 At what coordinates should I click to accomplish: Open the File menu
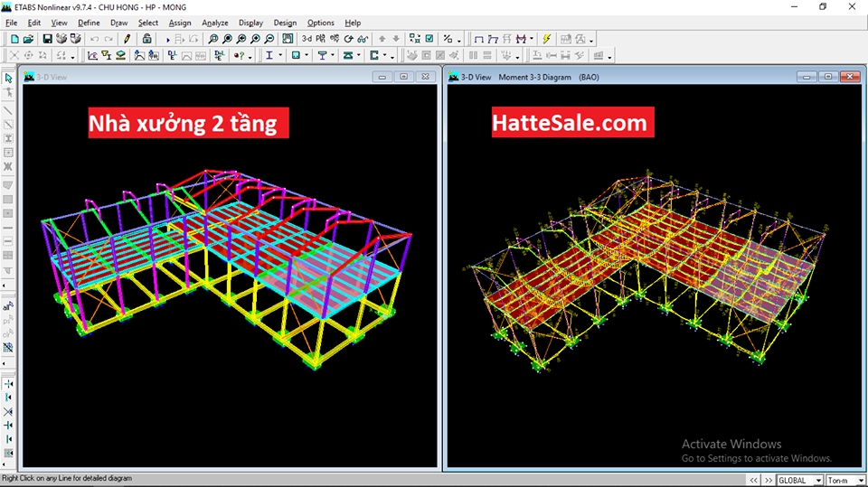coord(11,23)
